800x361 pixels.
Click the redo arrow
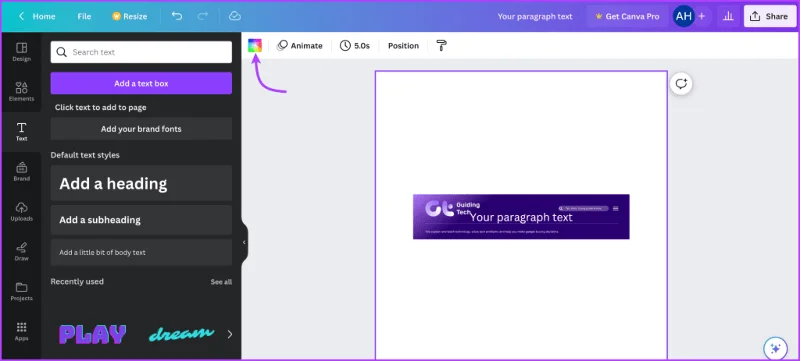pyautogui.click(x=203, y=16)
